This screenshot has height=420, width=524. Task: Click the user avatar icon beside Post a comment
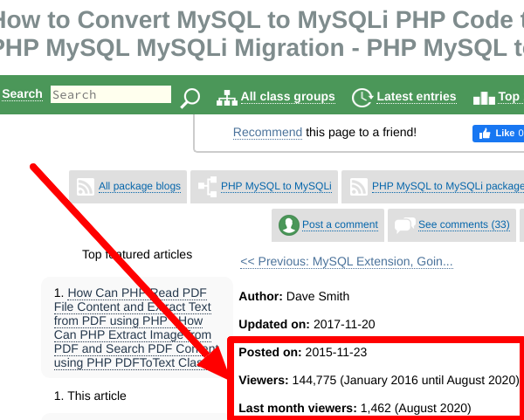click(289, 225)
